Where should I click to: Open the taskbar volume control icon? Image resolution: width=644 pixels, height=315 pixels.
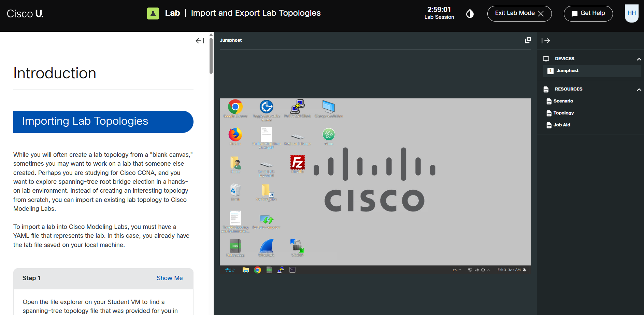476,270
